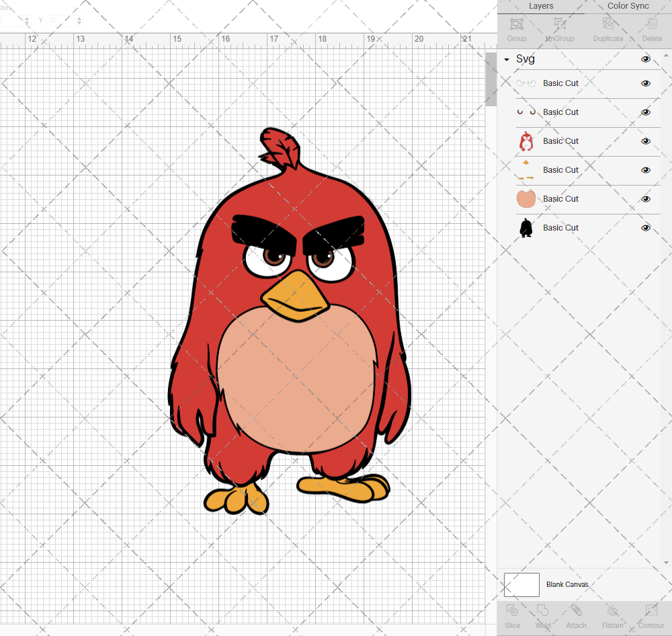Screen dimensions: 672x636
Task: Click the red bird's orange beak on canvas
Action: (295, 296)
